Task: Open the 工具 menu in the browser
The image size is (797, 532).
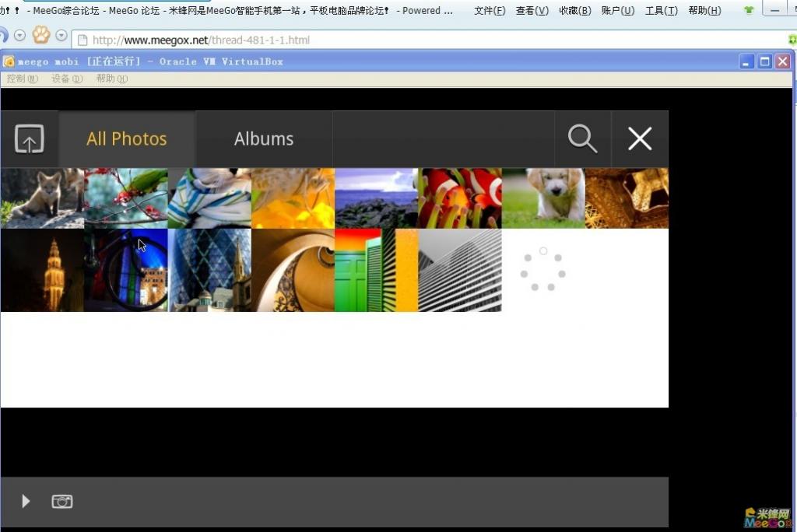Action: click(661, 10)
